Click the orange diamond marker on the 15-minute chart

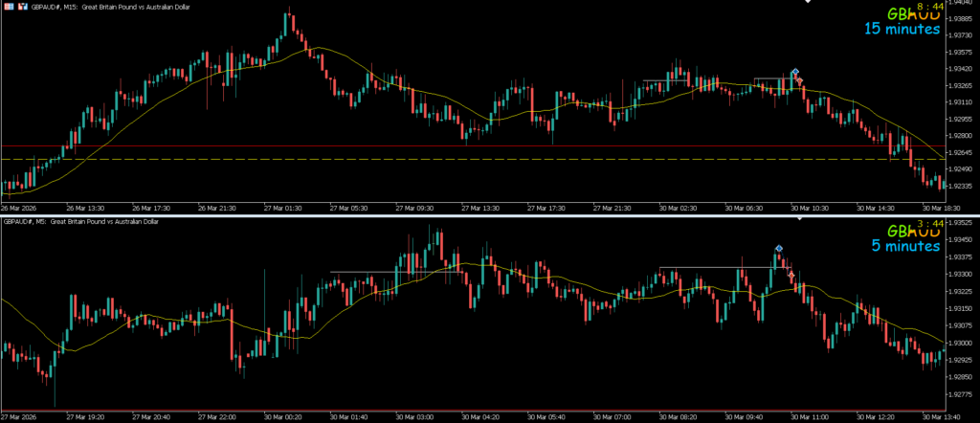(799, 81)
